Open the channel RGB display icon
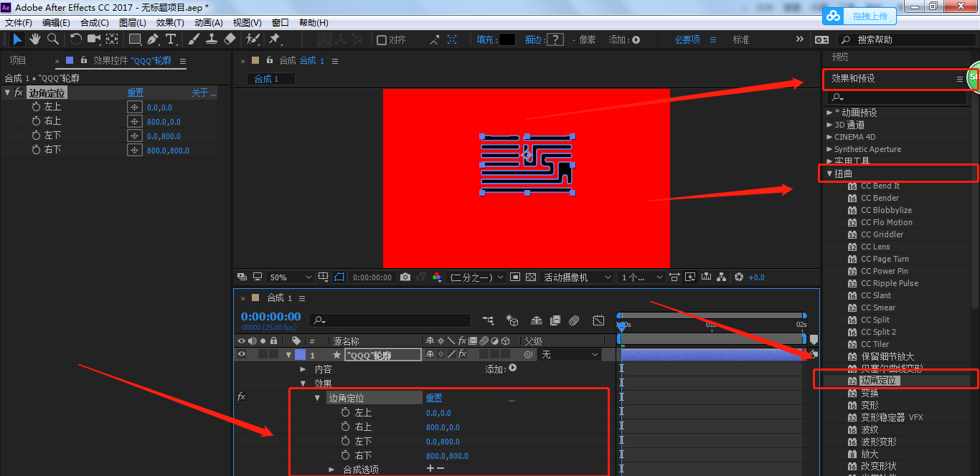The height and width of the screenshot is (476, 980). [x=437, y=277]
